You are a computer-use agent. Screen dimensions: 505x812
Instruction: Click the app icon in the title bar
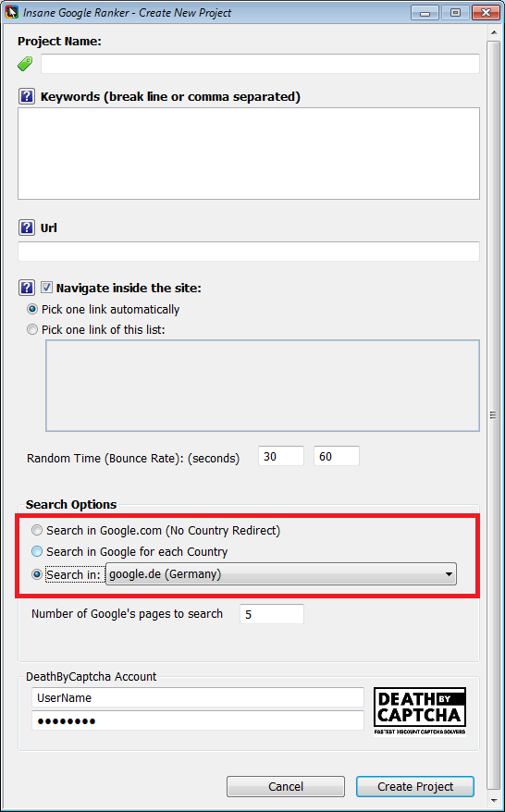click(11, 12)
